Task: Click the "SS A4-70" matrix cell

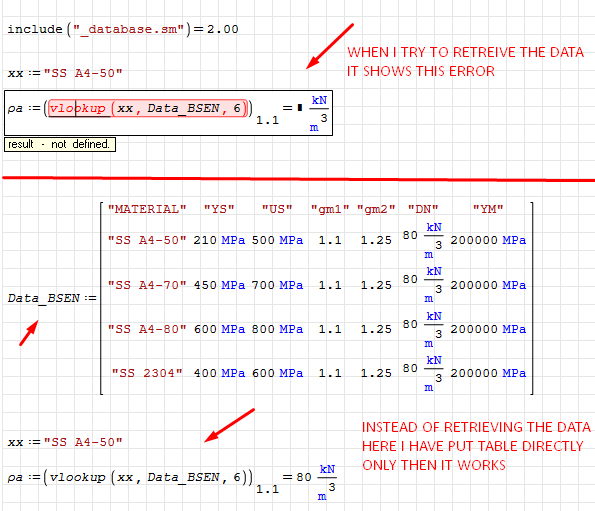Action: point(147,285)
